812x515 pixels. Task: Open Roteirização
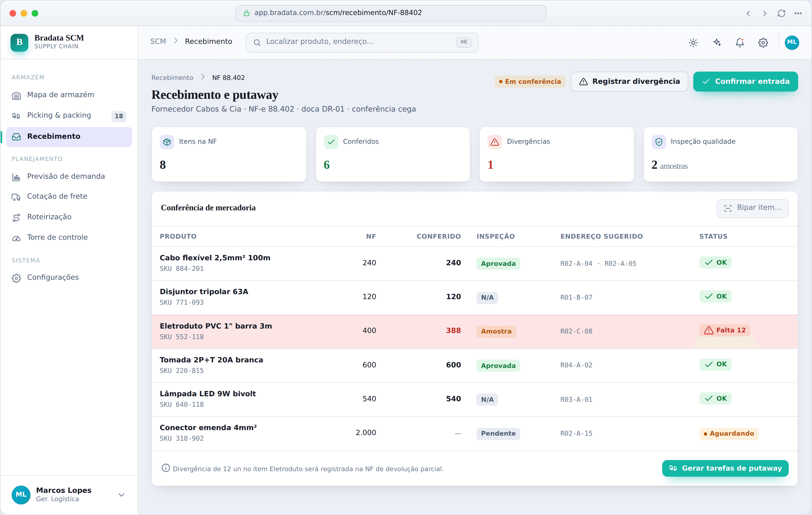pyautogui.click(x=69, y=217)
